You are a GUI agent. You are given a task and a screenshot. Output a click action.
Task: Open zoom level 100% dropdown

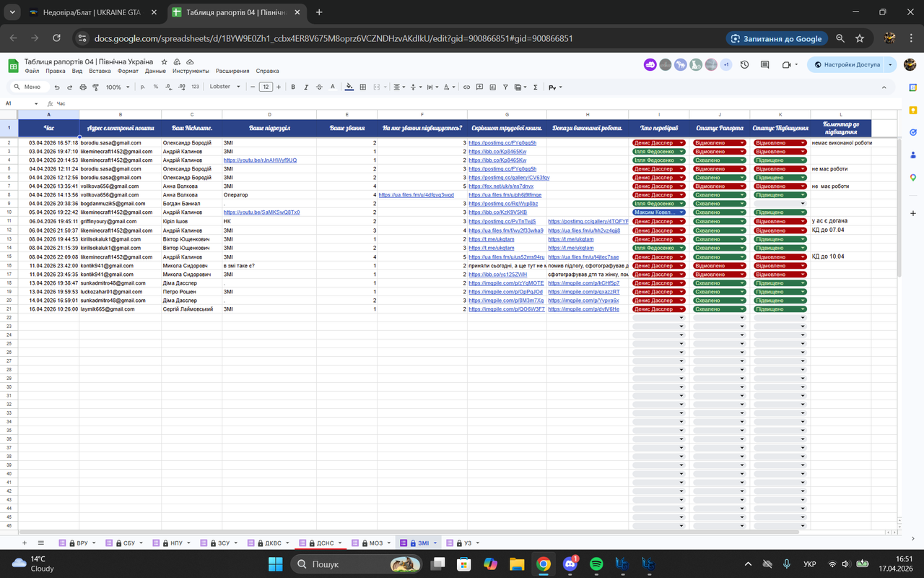click(x=117, y=87)
